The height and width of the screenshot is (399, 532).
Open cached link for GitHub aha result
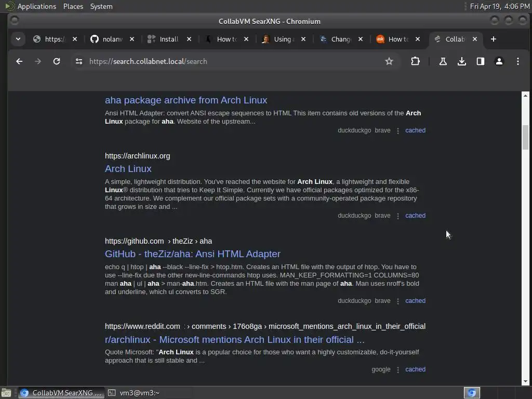[415, 301]
